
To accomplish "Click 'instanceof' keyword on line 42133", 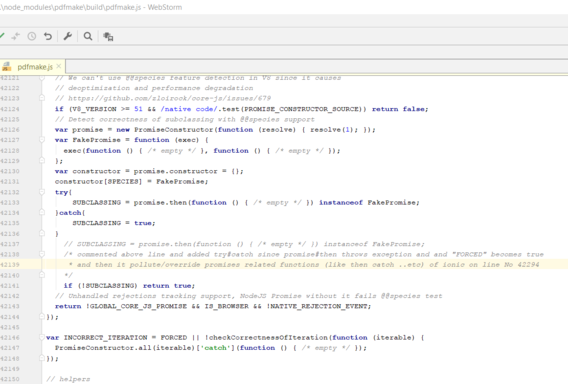I will point(341,203).
